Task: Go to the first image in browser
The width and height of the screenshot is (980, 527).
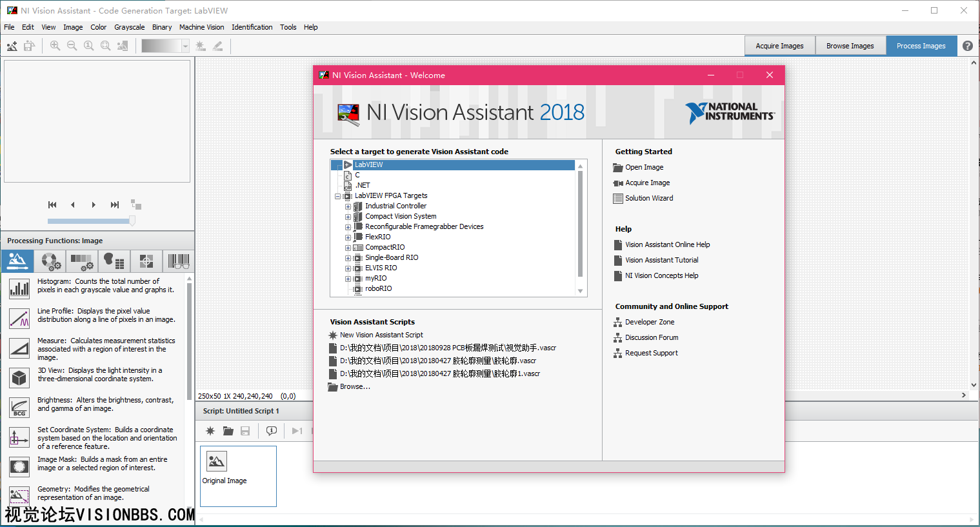Action: (52, 204)
